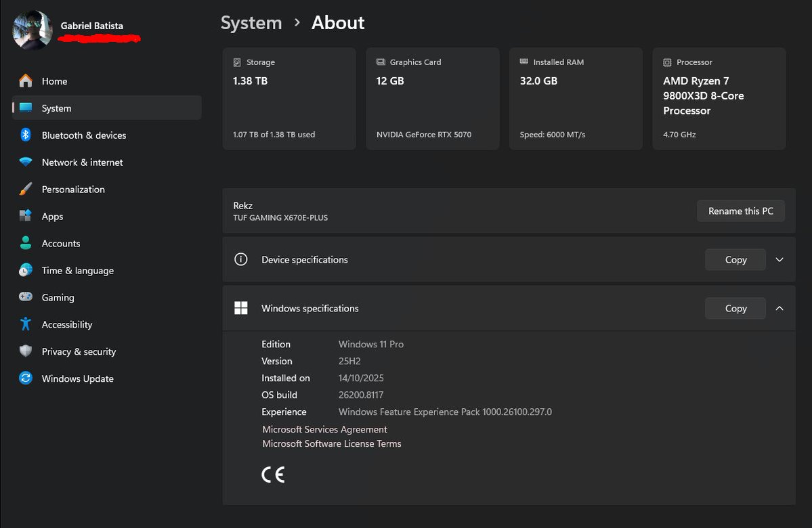Click the Graphics Card icon

(381, 62)
